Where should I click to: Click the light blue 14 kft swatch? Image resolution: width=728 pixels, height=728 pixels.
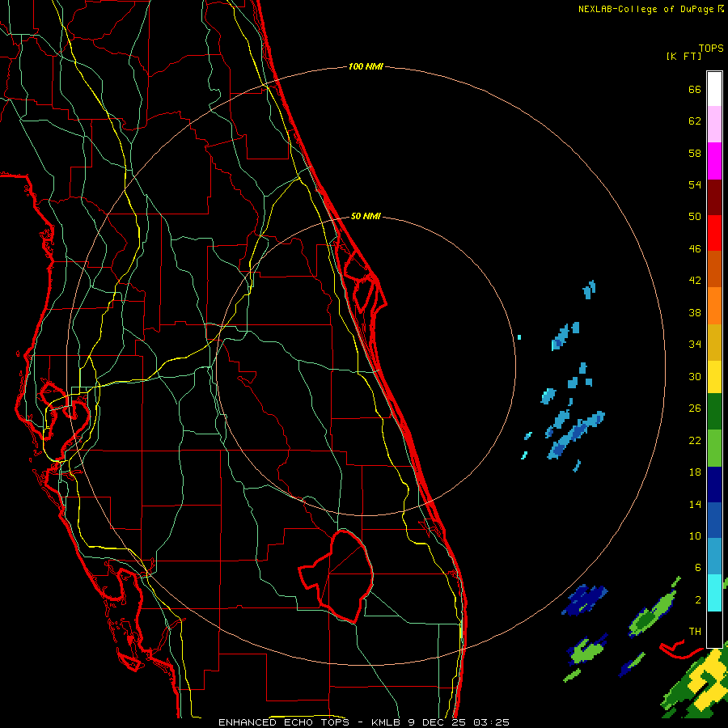pos(714,557)
